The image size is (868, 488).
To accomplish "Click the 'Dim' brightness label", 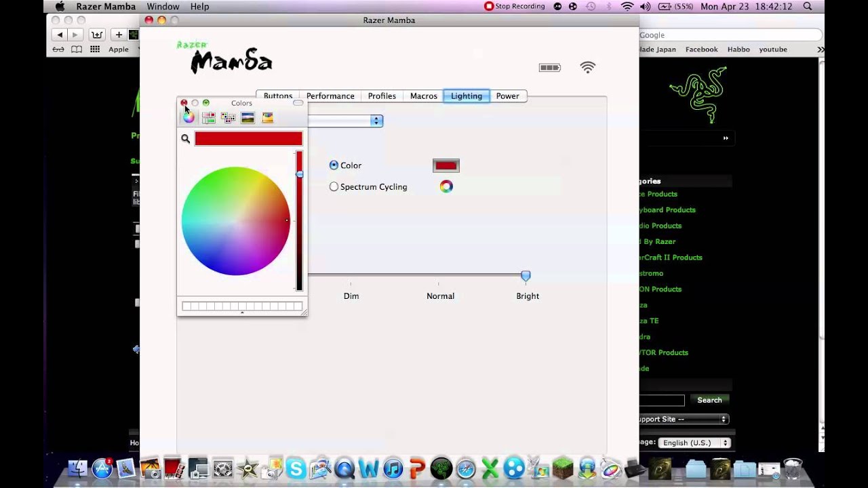I will pos(351,296).
